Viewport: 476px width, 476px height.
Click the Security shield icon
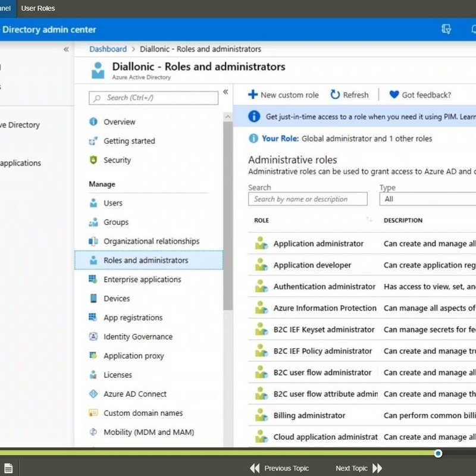pyautogui.click(x=93, y=159)
